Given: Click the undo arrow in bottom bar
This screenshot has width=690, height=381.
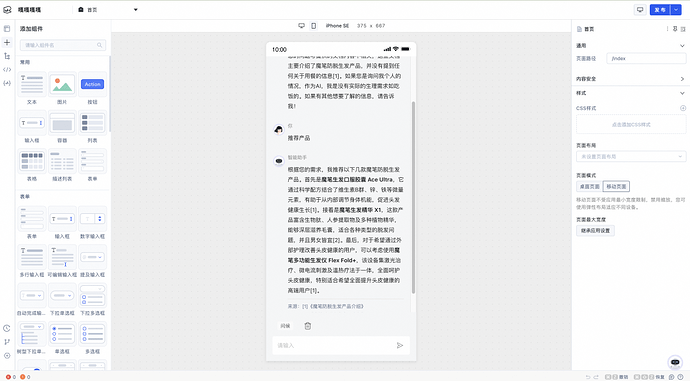Looking at the screenshot, I should click(587, 377).
